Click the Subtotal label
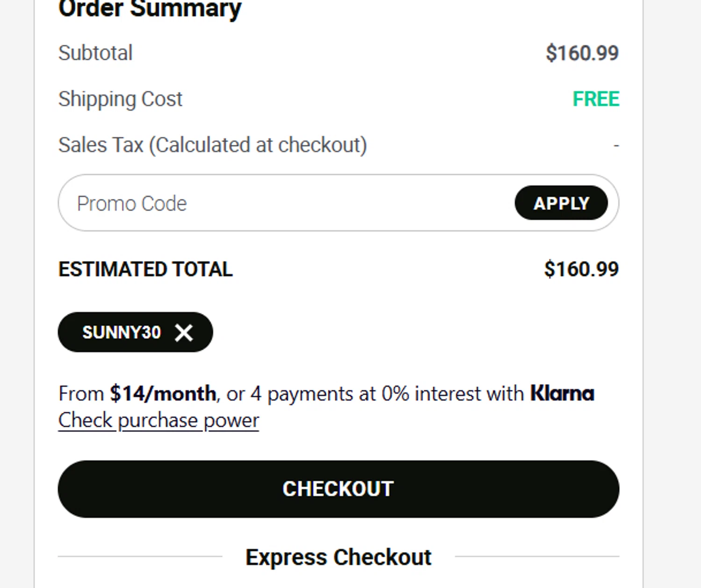Viewport: 701px width, 588px height. [95, 53]
